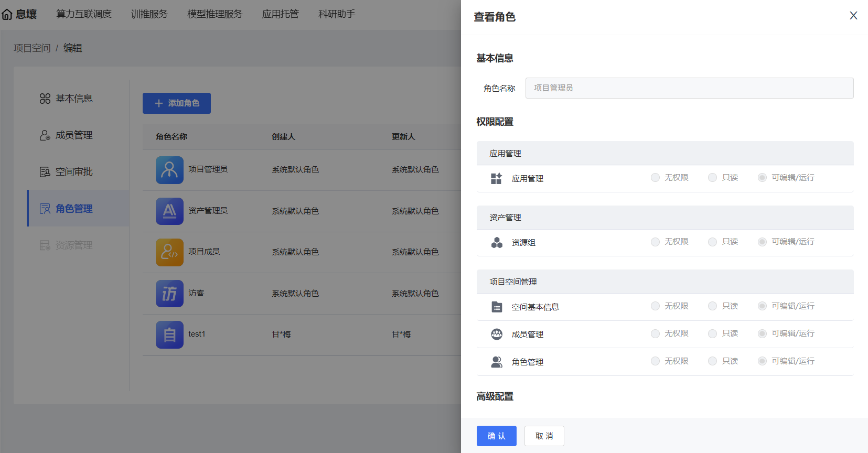
Task: Click the 取消 button
Action: click(x=544, y=436)
